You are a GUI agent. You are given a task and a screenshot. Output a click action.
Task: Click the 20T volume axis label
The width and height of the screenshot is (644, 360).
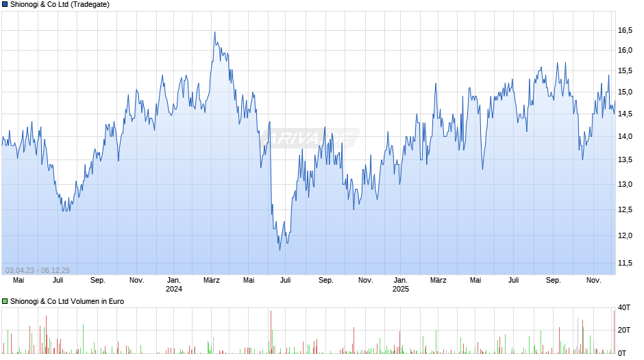(624, 330)
